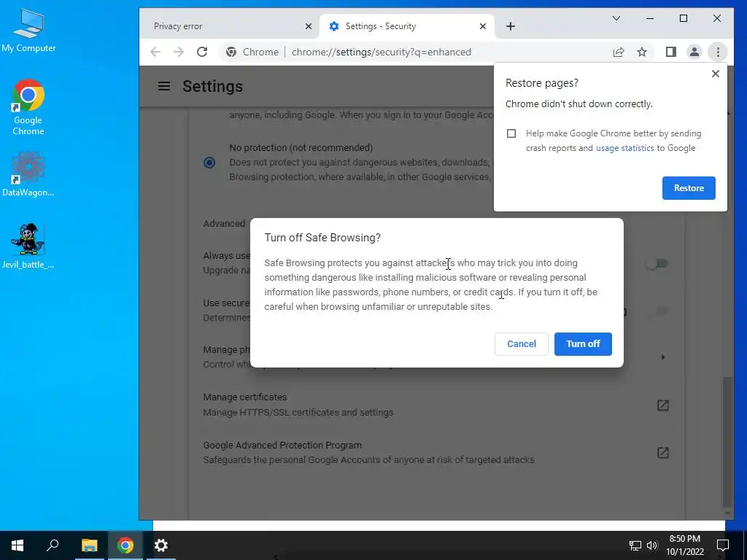The image size is (747, 560).
Task: Click the Manage certificates row text
Action: coord(298,405)
